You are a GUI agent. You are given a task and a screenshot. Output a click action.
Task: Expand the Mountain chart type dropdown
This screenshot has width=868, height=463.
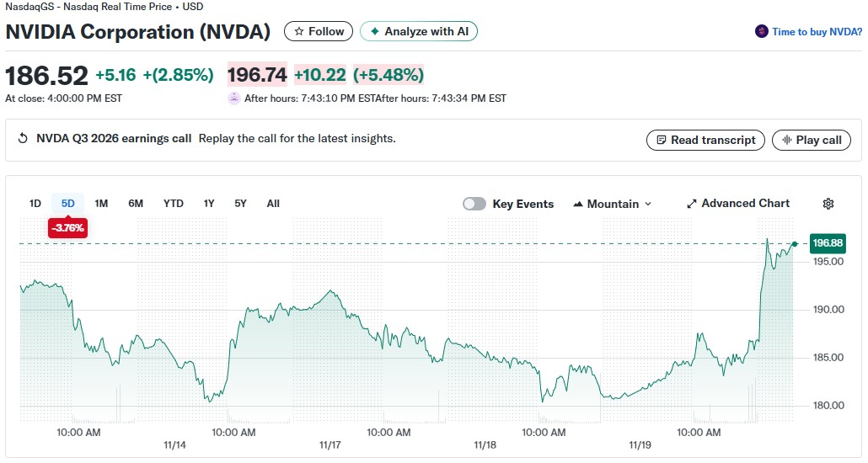[648, 204]
